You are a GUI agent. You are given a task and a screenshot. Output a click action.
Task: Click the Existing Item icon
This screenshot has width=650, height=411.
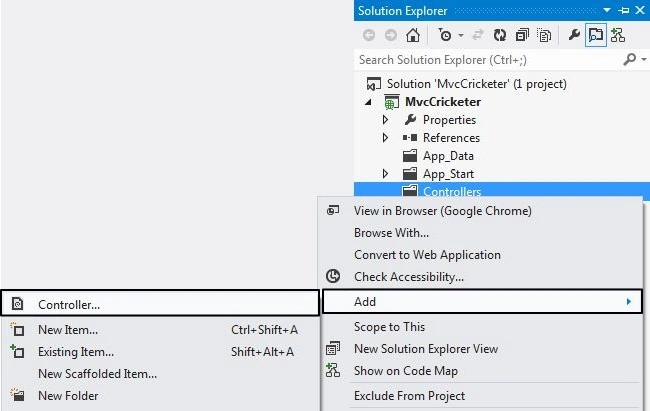pyautogui.click(x=17, y=351)
